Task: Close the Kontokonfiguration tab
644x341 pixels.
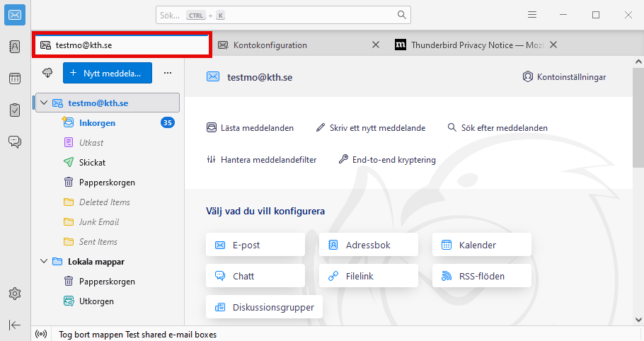Action: point(376,45)
